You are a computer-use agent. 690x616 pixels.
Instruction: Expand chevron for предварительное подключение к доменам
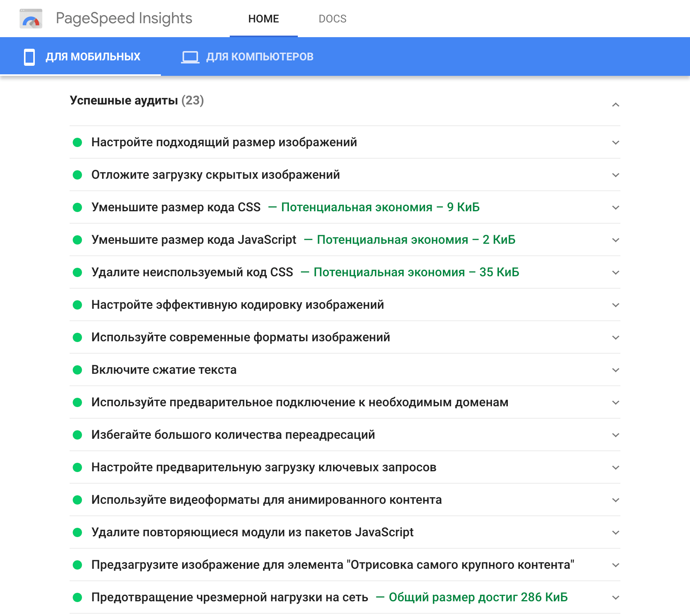(x=616, y=402)
